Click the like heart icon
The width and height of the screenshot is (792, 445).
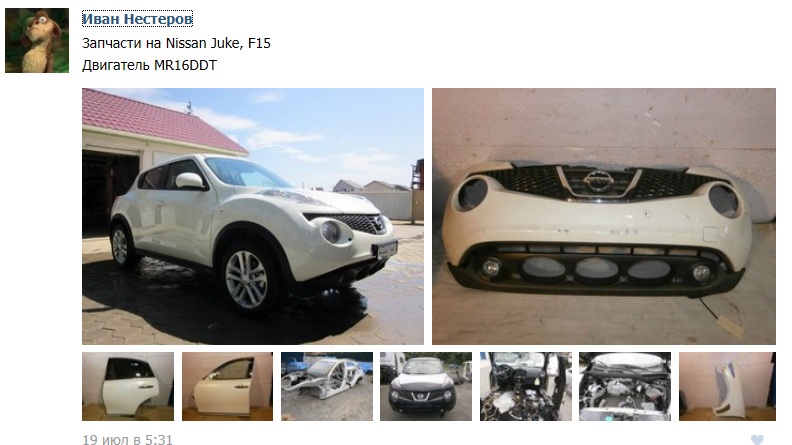[x=757, y=439]
